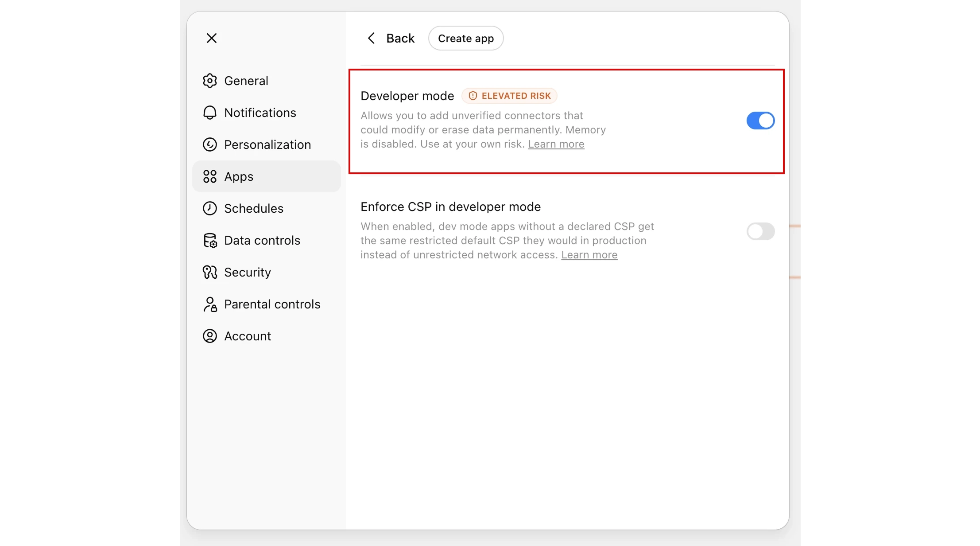Enable Enforce CSP in developer mode
This screenshot has height=546, width=980.
point(760,231)
